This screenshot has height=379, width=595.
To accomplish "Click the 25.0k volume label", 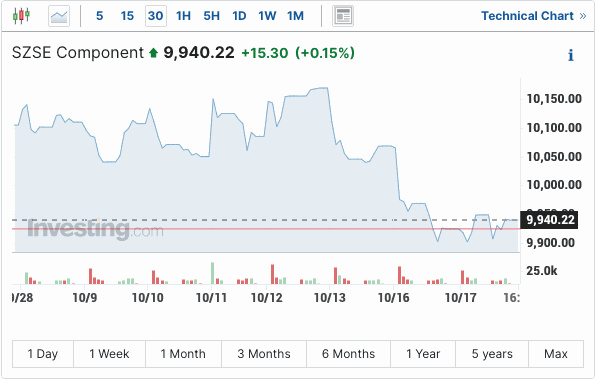I will coord(541,270).
